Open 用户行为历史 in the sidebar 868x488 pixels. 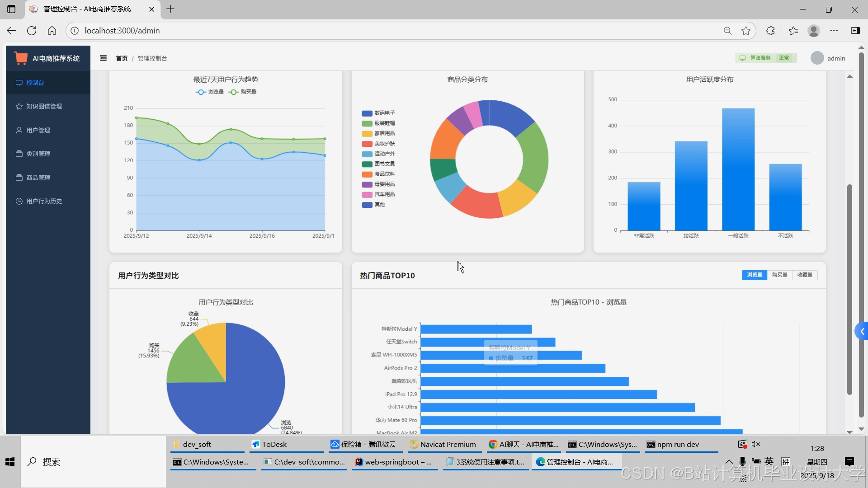44,201
